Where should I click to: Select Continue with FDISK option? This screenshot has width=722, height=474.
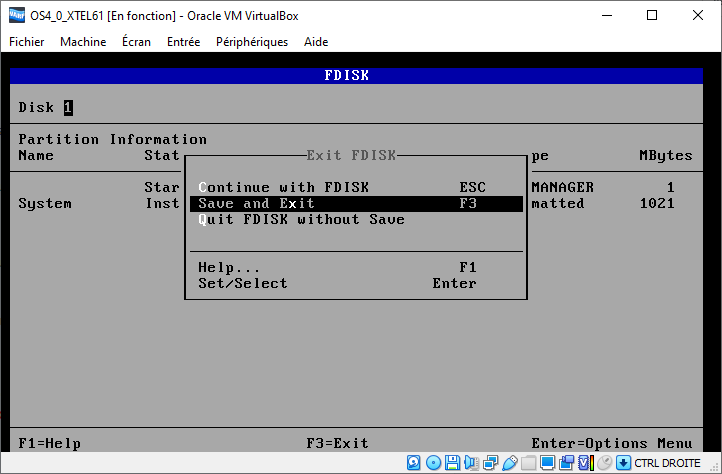coord(285,187)
